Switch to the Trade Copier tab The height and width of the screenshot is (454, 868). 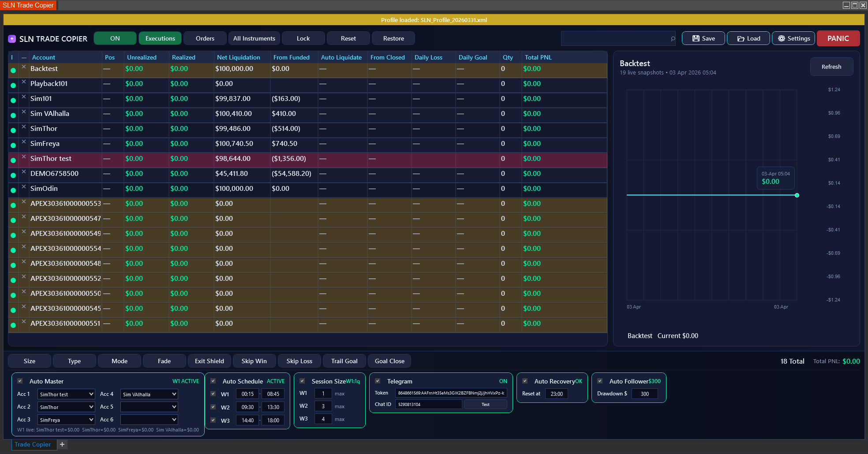pyautogui.click(x=33, y=444)
